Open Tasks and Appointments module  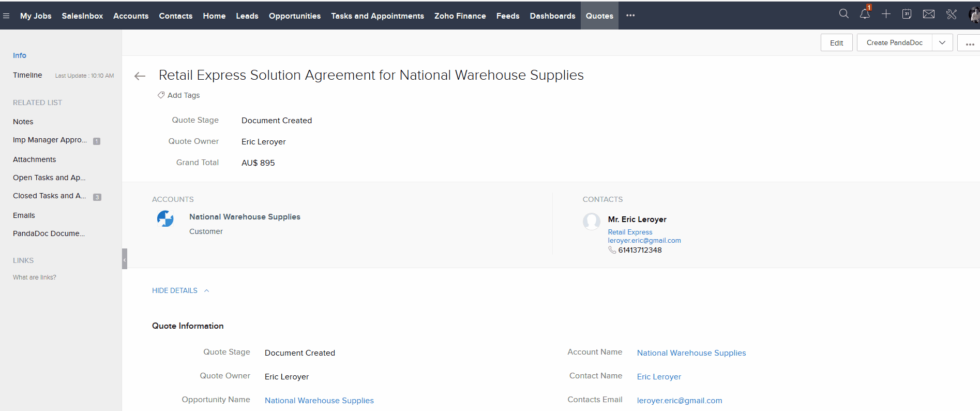pos(378,16)
